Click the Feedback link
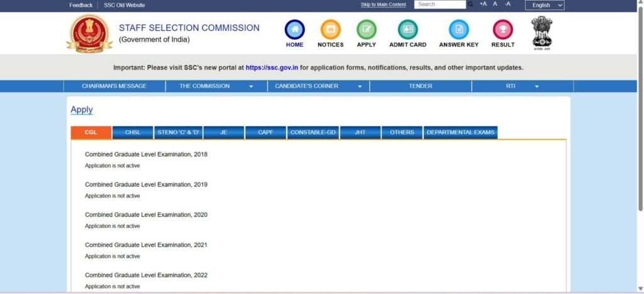The image size is (644, 294). [80, 5]
